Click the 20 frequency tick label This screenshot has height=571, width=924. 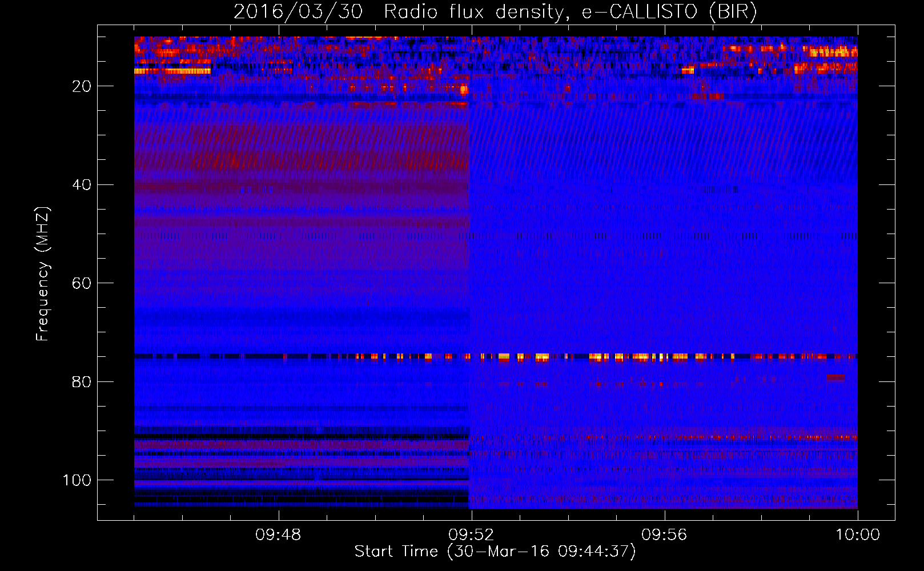(x=82, y=86)
